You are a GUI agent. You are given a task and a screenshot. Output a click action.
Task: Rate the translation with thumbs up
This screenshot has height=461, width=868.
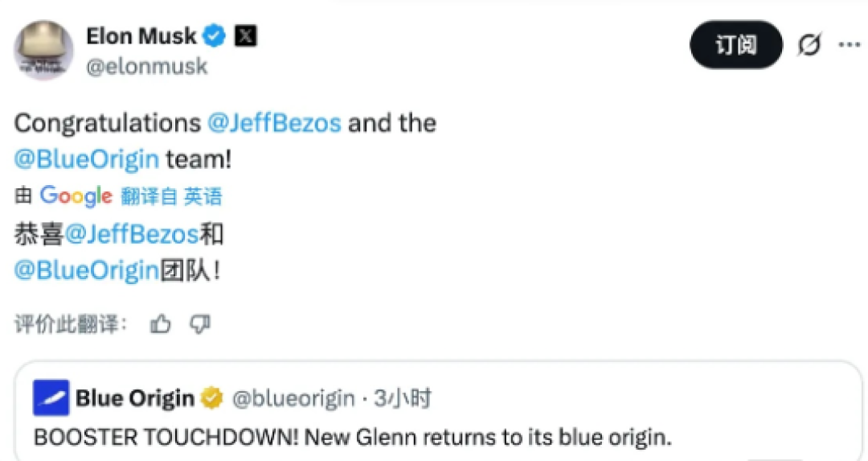(x=161, y=323)
